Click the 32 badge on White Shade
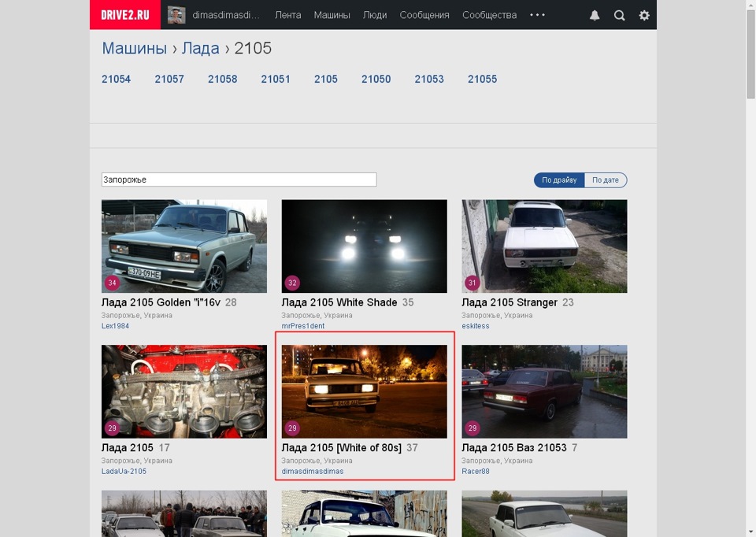 [292, 283]
